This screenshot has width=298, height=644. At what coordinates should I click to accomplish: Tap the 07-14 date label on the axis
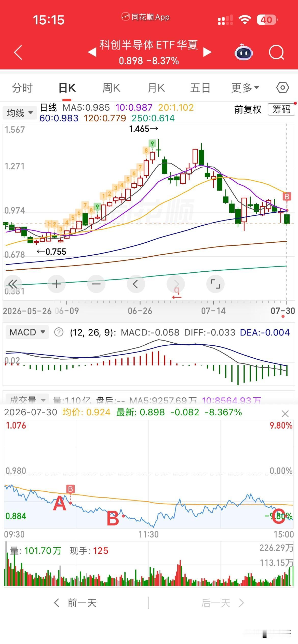(x=213, y=311)
